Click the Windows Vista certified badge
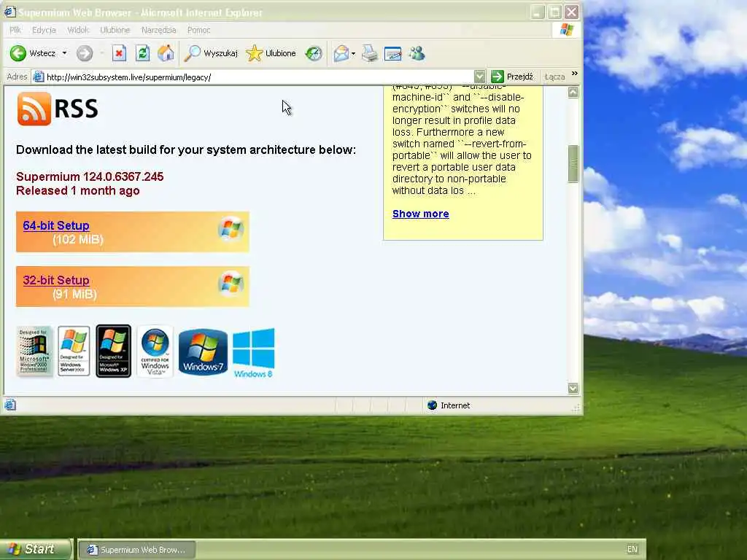The image size is (747, 560). [155, 351]
